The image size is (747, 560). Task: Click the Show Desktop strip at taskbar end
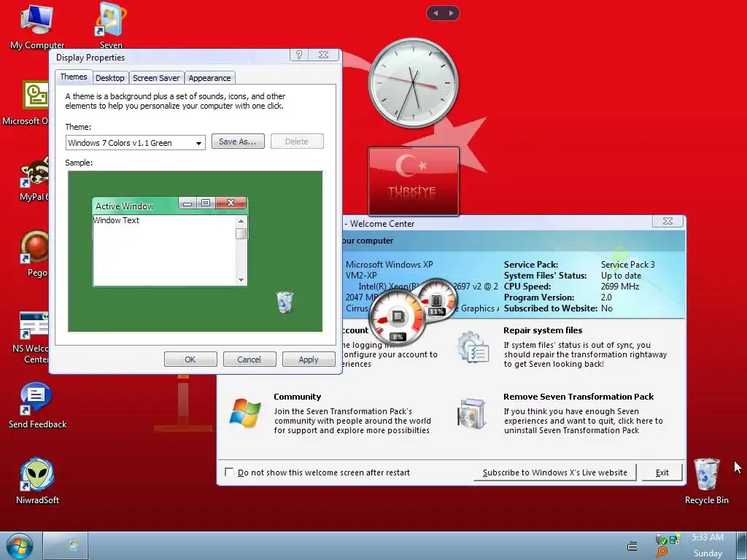pos(741,545)
